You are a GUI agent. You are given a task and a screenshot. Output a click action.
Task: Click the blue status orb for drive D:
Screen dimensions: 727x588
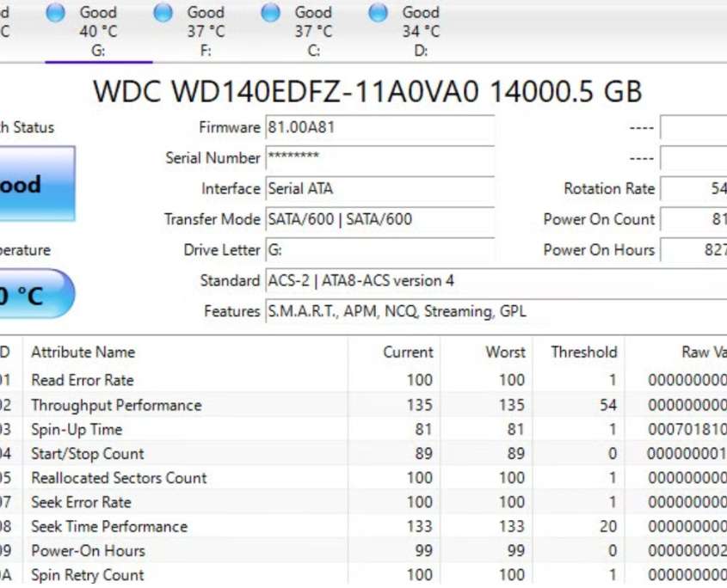(x=378, y=13)
